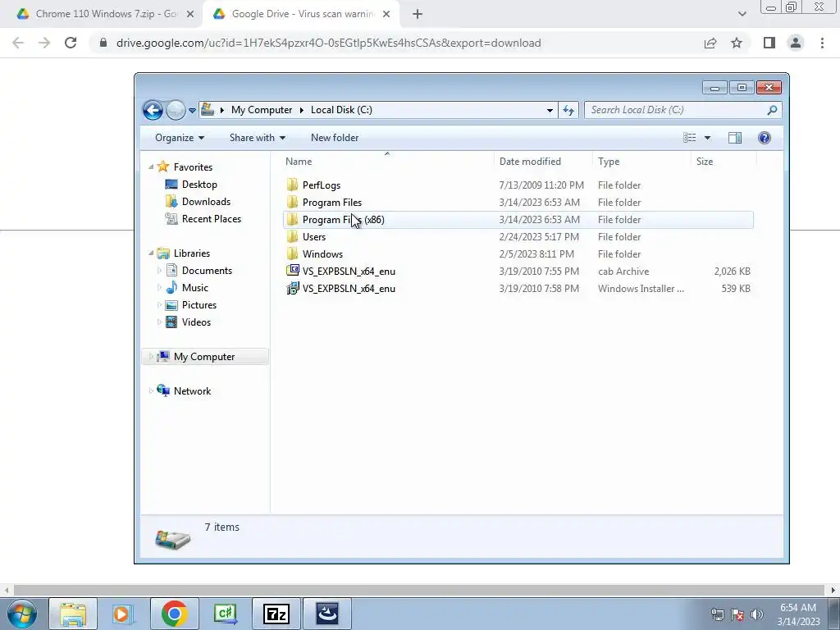Open Recent Places in Favorites
The image size is (840, 630).
pos(212,218)
